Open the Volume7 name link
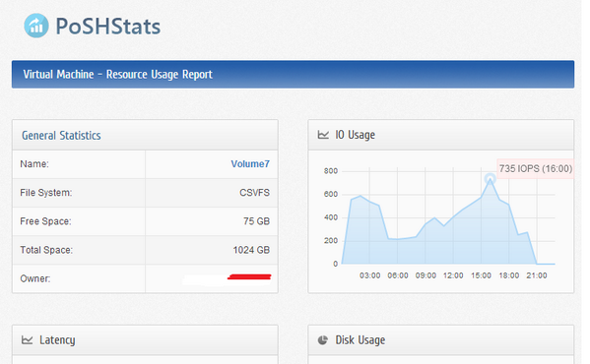Screen dimensions: 590x364 250,163
